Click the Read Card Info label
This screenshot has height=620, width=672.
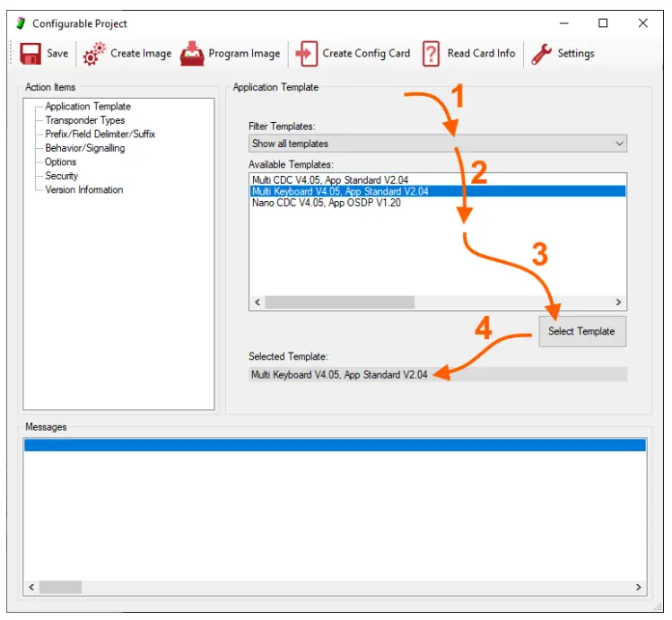pos(481,54)
